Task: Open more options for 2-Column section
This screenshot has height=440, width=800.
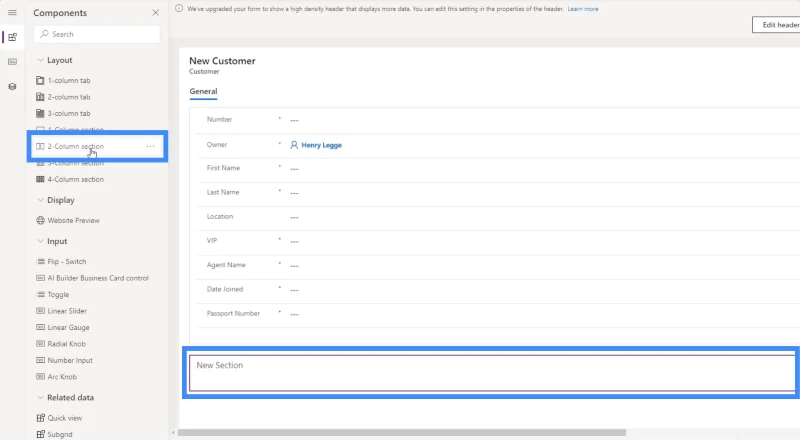Action: 151,146
